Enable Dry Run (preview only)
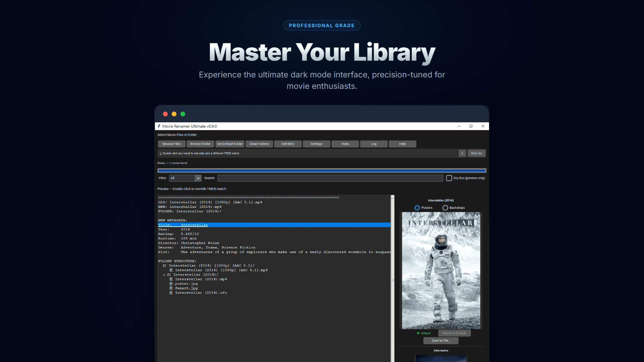 click(x=449, y=178)
